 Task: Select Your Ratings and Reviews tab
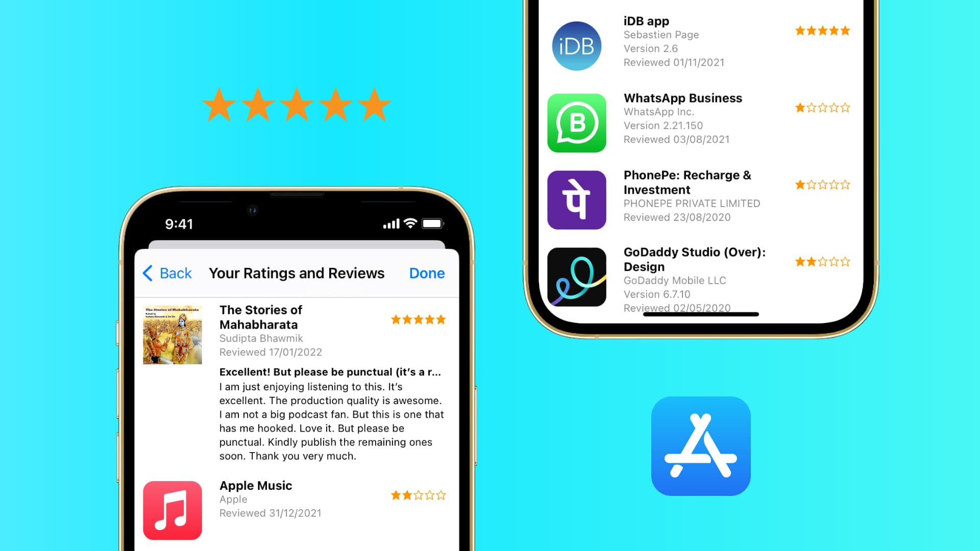(x=296, y=273)
